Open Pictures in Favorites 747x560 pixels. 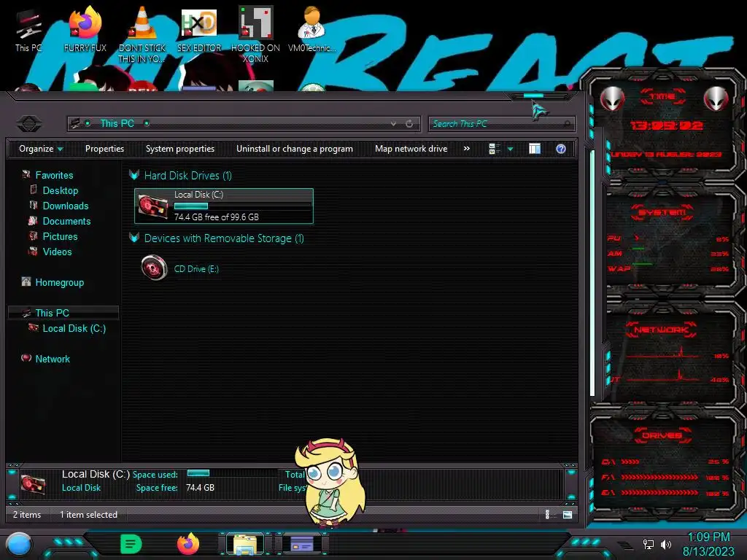(x=60, y=236)
